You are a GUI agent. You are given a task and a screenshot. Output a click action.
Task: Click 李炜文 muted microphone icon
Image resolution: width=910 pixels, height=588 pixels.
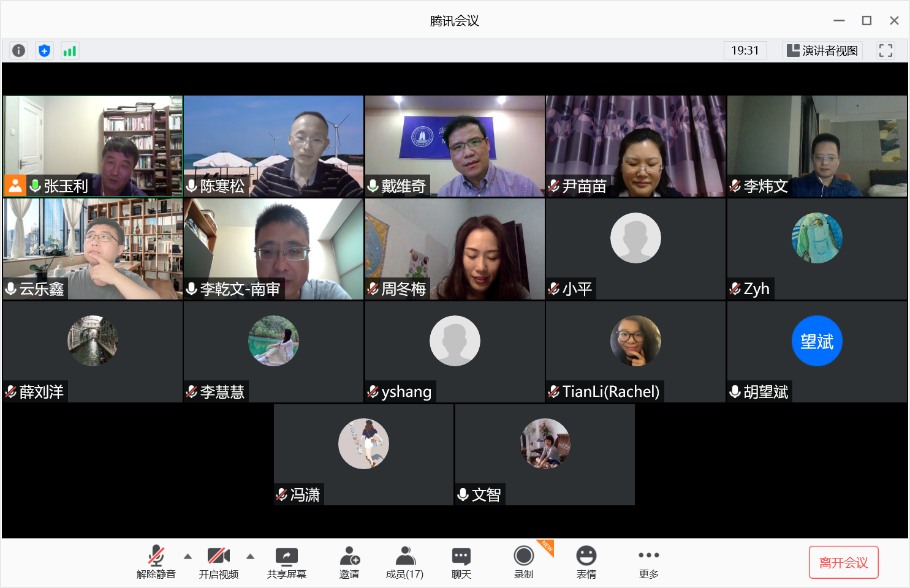tap(735, 186)
